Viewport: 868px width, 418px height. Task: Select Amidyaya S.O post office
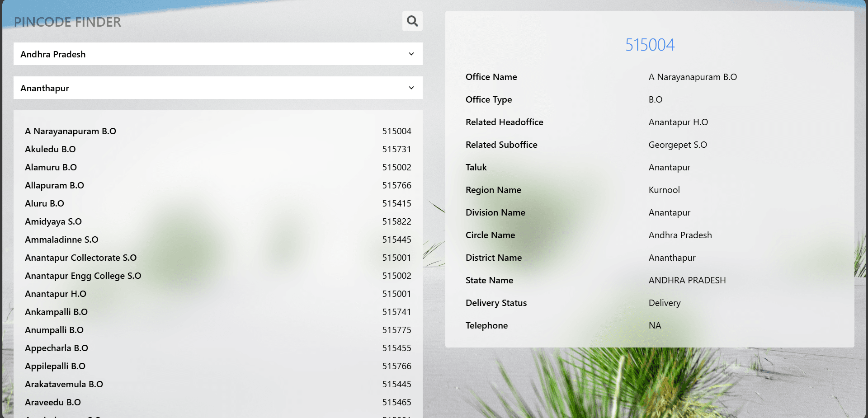[218, 221]
